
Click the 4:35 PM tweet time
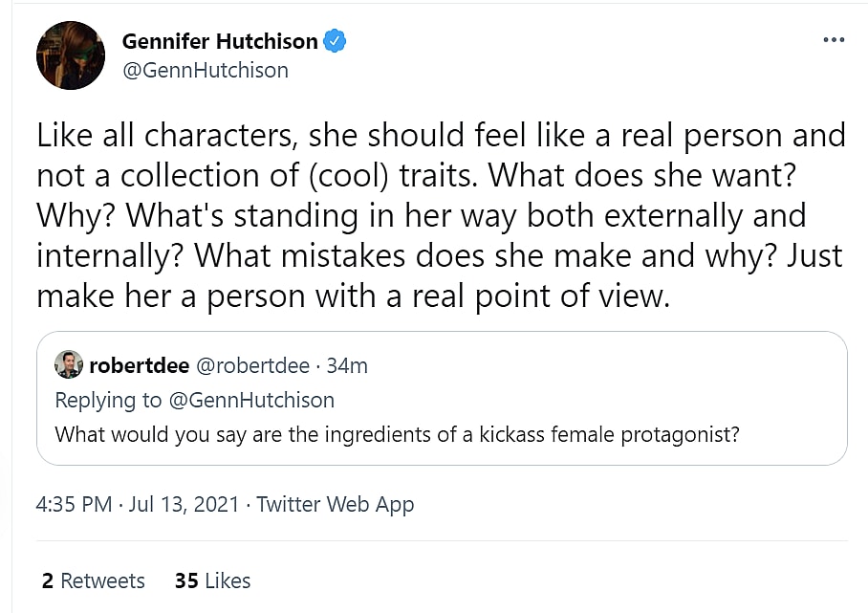pyautogui.click(x=74, y=504)
